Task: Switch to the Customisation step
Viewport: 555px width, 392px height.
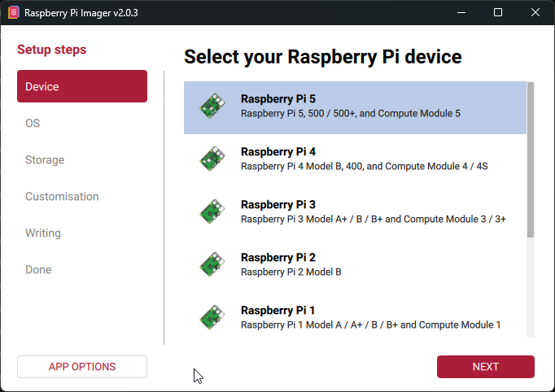Action: [x=62, y=197]
